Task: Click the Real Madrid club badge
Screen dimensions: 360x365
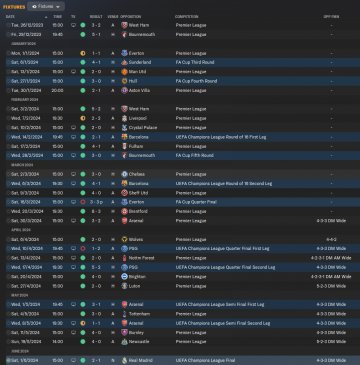Action: [x=124, y=360]
